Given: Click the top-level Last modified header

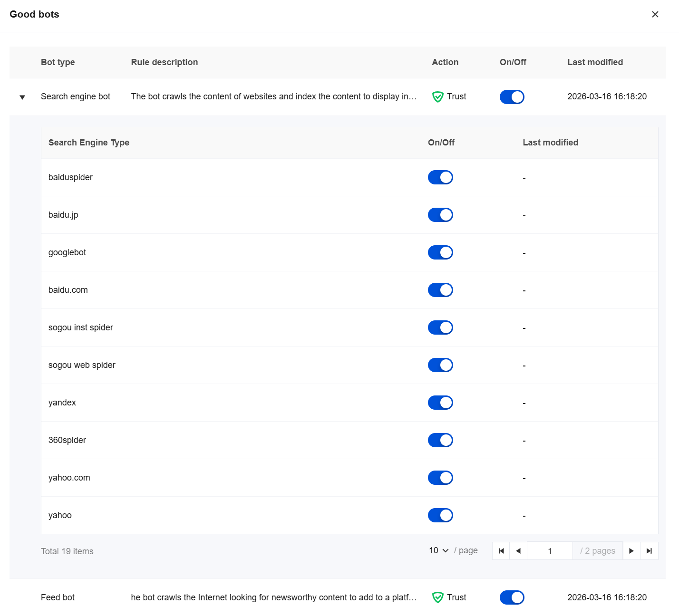Looking at the screenshot, I should [595, 62].
